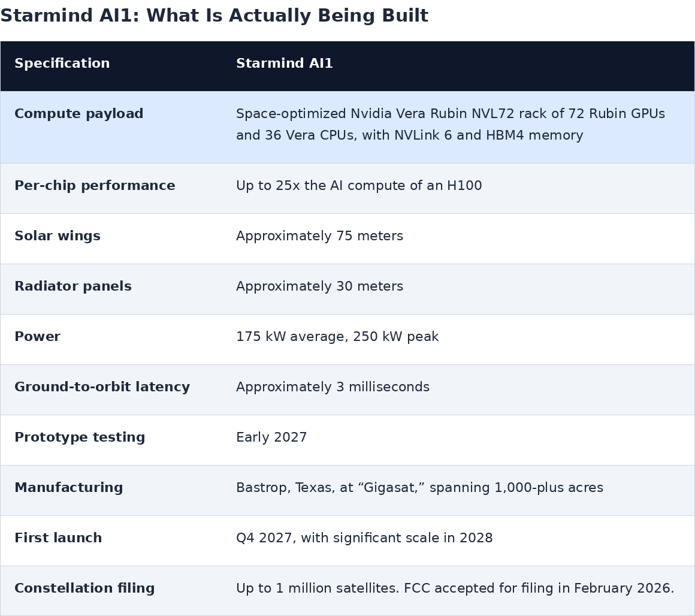695x616 pixels.
Task: Click the '175 kW average, 250 kW peak' value
Action: pyautogui.click(x=337, y=337)
